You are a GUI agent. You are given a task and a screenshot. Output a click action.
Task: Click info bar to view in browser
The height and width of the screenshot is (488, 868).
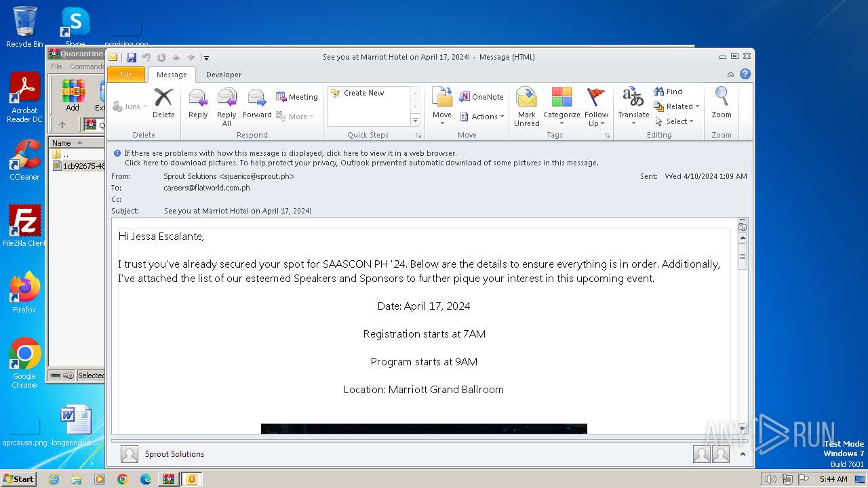[291, 153]
